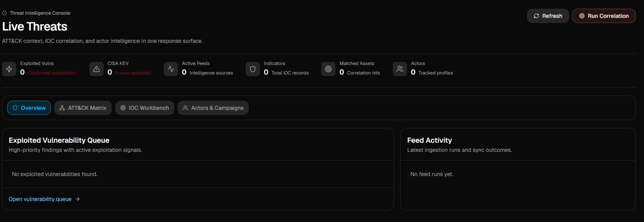Image resolution: width=644 pixels, height=222 pixels.
Task: Click the 'CISA KEV' stat label
Action: coord(118,63)
